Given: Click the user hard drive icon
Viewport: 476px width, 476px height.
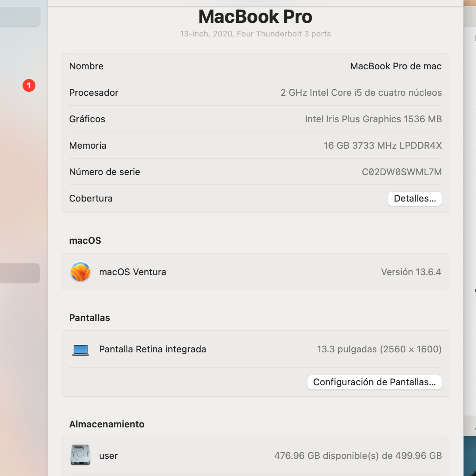Looking at the screenshot, I should click(80, 455).
